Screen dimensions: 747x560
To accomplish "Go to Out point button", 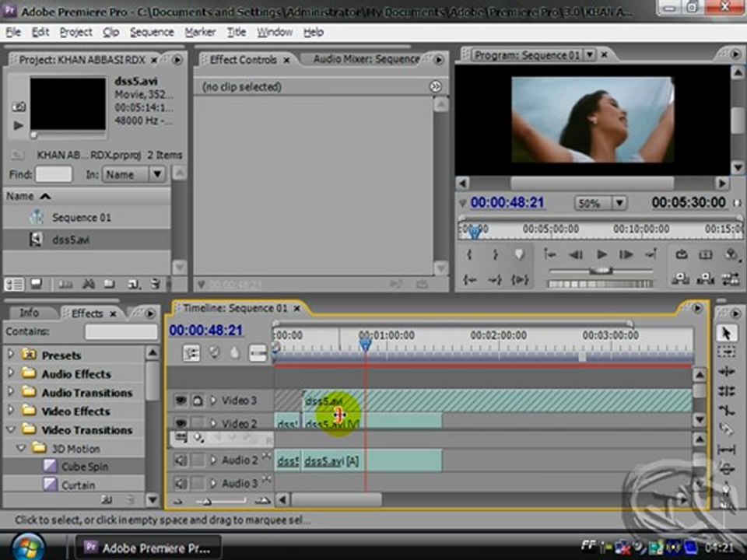I will pos(495,280).
